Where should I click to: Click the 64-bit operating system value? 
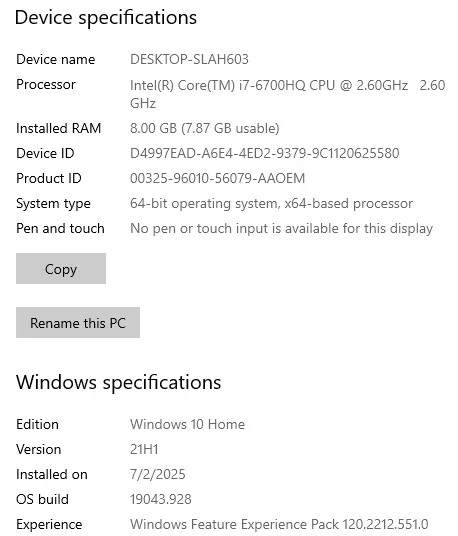pyautogui.click(x=271, y=204)
